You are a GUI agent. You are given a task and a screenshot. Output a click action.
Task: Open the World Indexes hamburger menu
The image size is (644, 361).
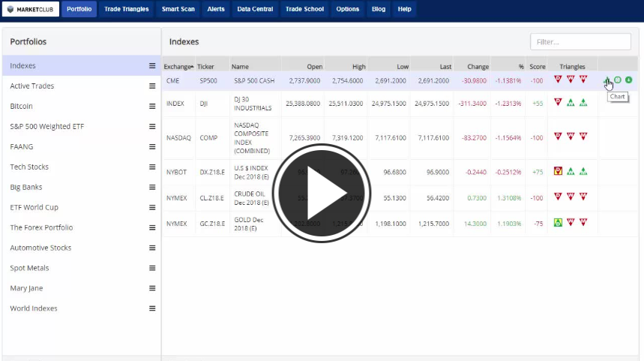point(152,308)
